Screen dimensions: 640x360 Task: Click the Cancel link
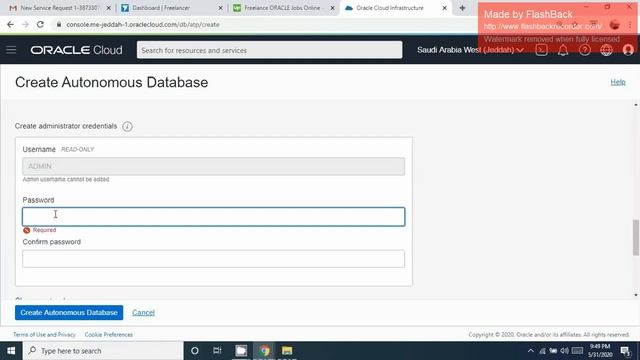point(143,313)
